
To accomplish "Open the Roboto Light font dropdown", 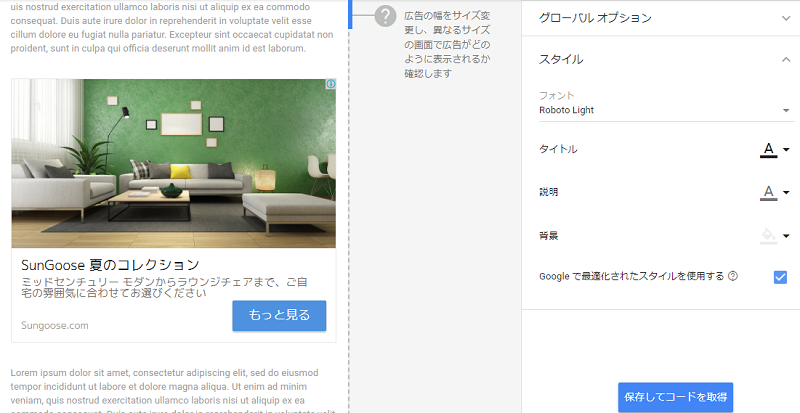I will [x=666, y=110].
